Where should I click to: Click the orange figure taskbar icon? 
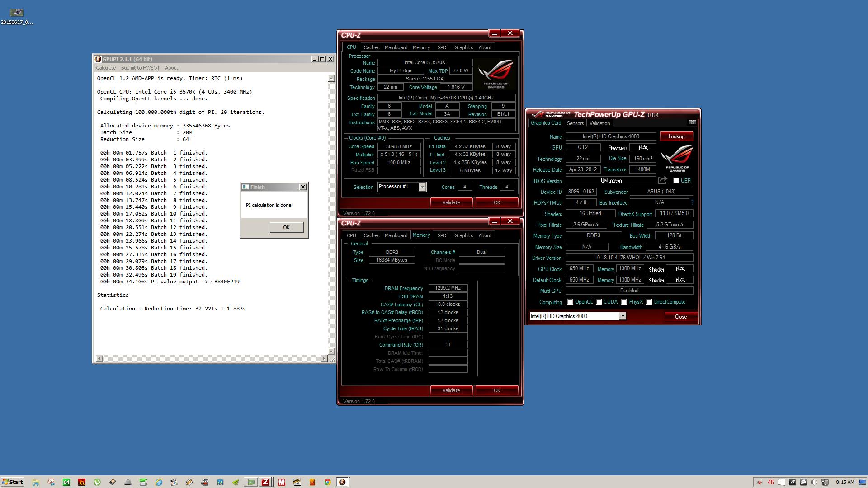click(312, 482)
